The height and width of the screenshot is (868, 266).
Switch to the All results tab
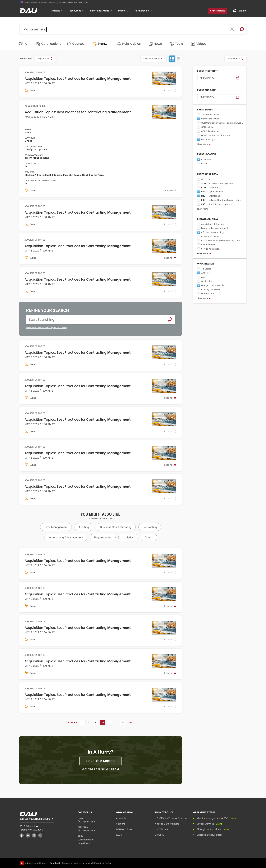(24, 44)
